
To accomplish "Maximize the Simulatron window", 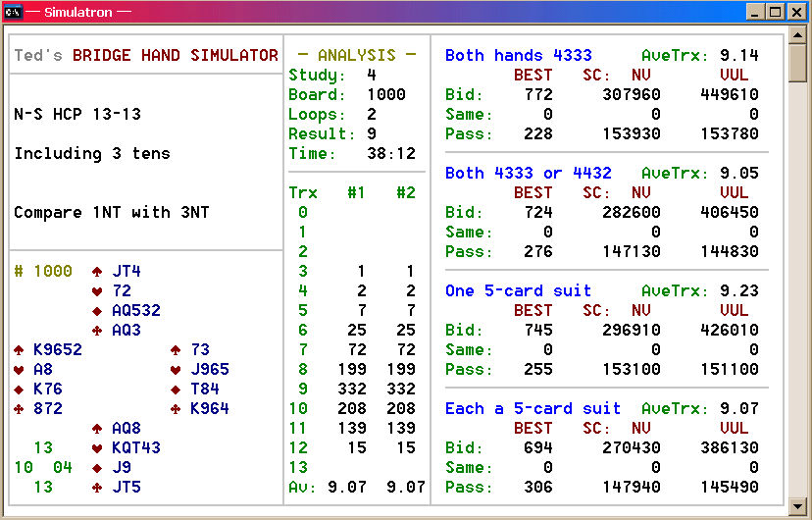I will [x=775, y=12].
